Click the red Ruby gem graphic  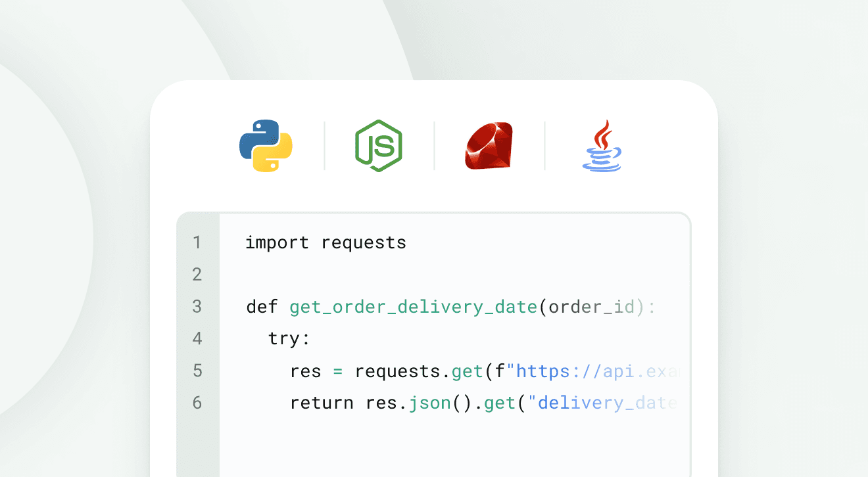[489, 146]
